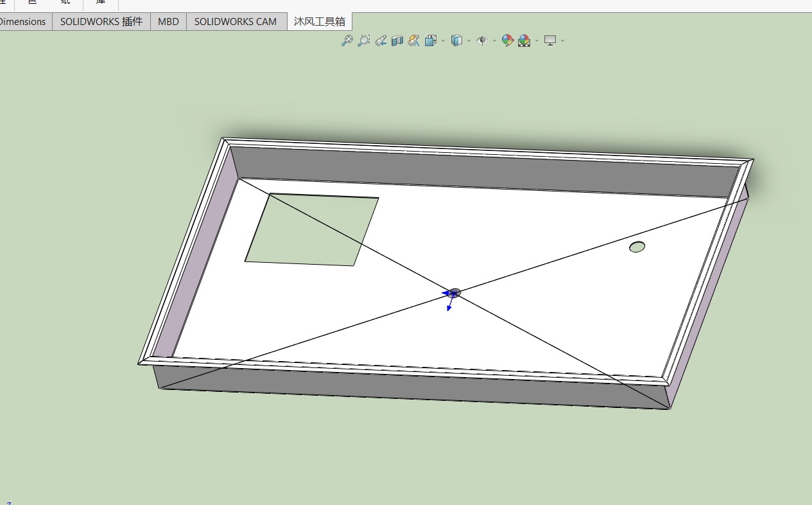The height and width of the screenshot is (505, 812).
Task: Click Apply Scene icon
Action: click(x=524, y=40)
